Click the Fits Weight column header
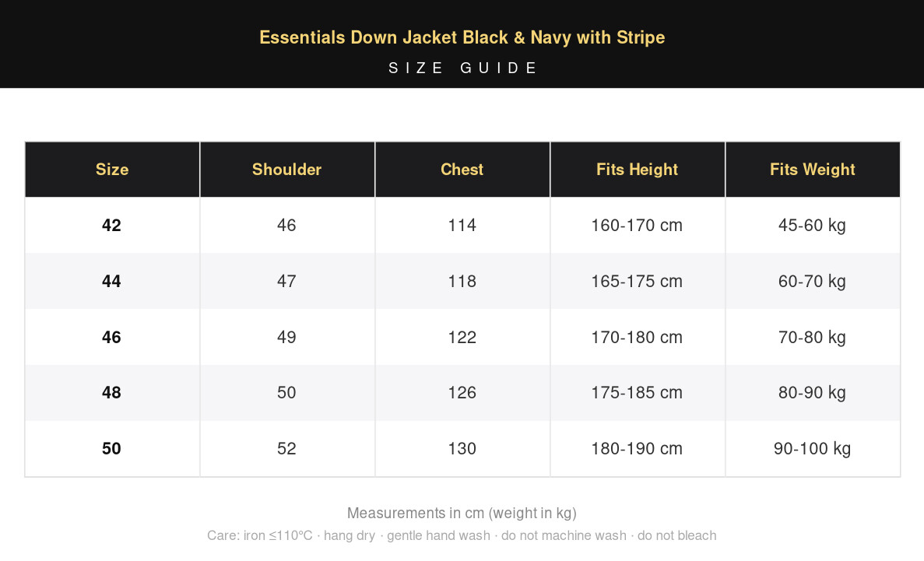The width and height of the screenshot is (924, 561). [813, 169]
